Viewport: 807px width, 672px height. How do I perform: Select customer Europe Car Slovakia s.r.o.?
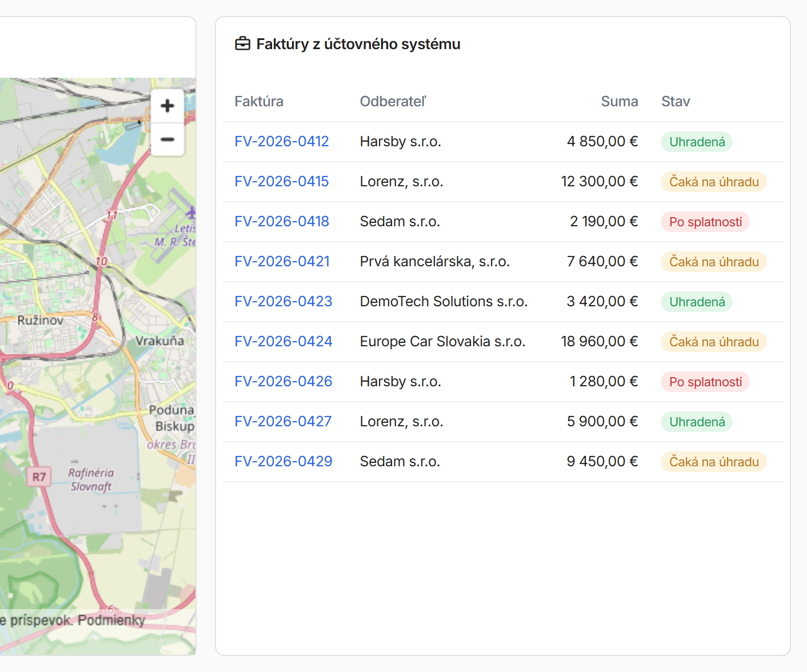coord(442,342)
